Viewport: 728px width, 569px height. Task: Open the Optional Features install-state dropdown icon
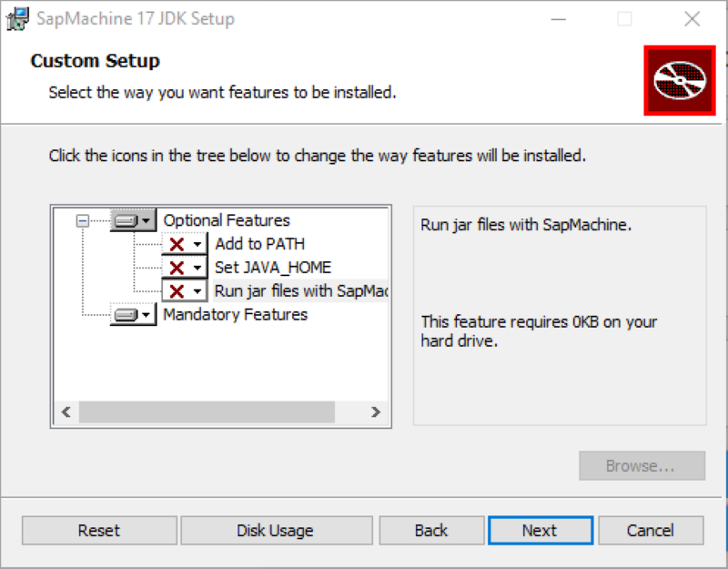pos(133,220)
